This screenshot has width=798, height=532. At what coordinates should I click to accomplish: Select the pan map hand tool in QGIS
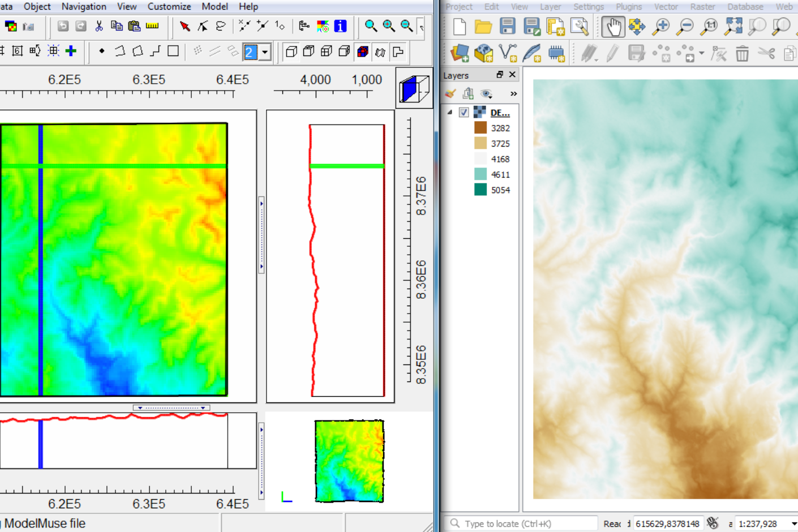pos(613,27)
